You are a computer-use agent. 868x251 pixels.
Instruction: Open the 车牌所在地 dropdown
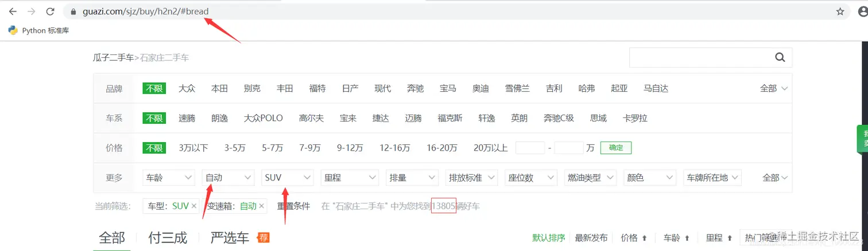[x=712, y=178]
